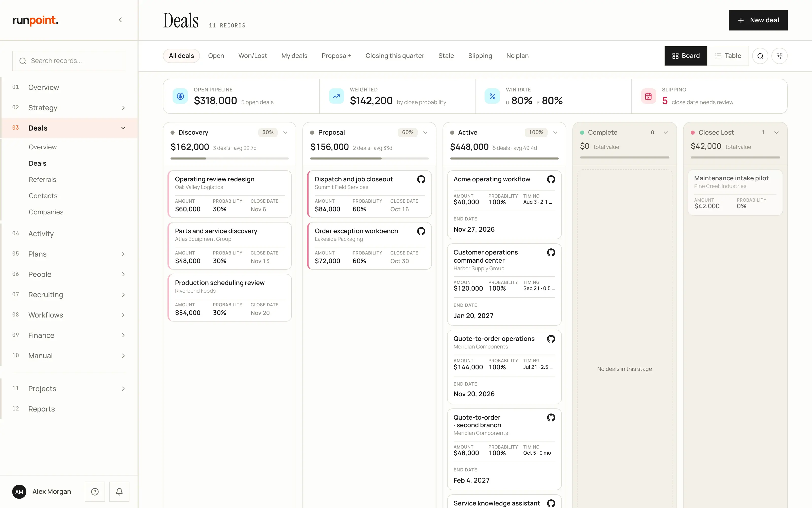The image size is (812, 508).
Task: Open the Complete column chevron menu
Action: click(x=666, y=132)
